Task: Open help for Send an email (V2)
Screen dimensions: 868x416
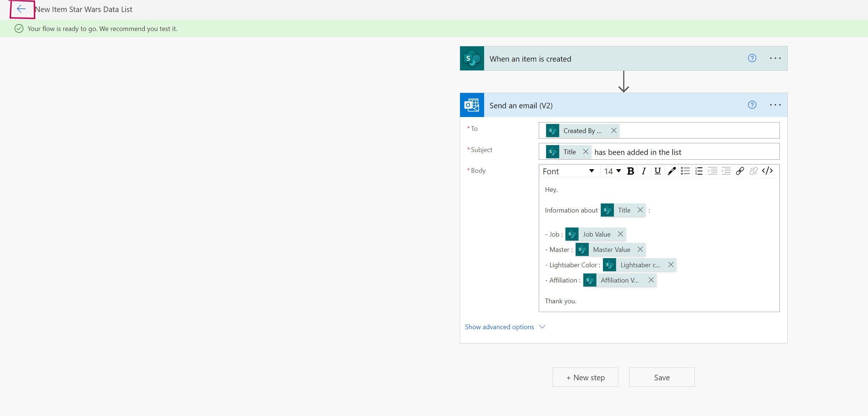Action: point(752,105)
